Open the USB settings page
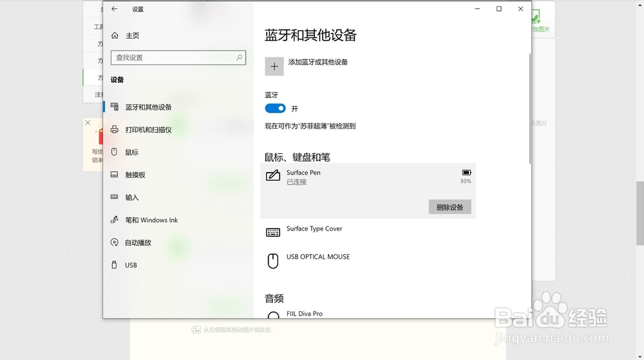Screen dimensions: 644x360 pos(178,265)
